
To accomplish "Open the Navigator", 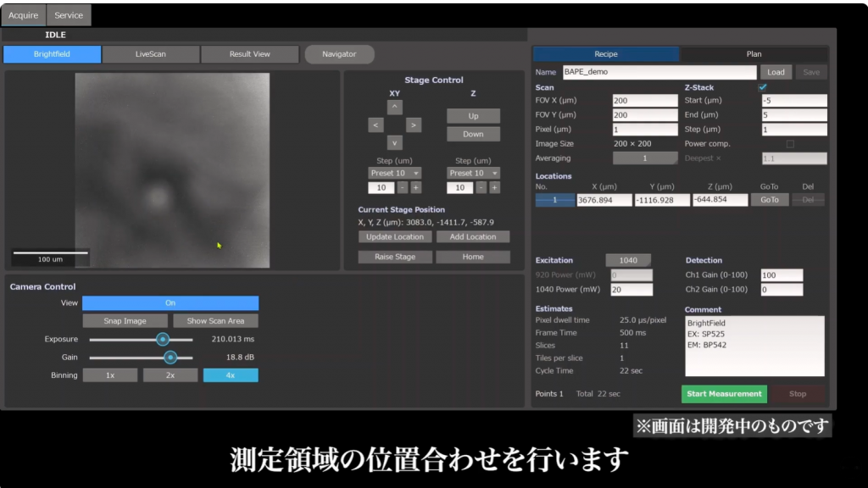I will tap(339, 54).
